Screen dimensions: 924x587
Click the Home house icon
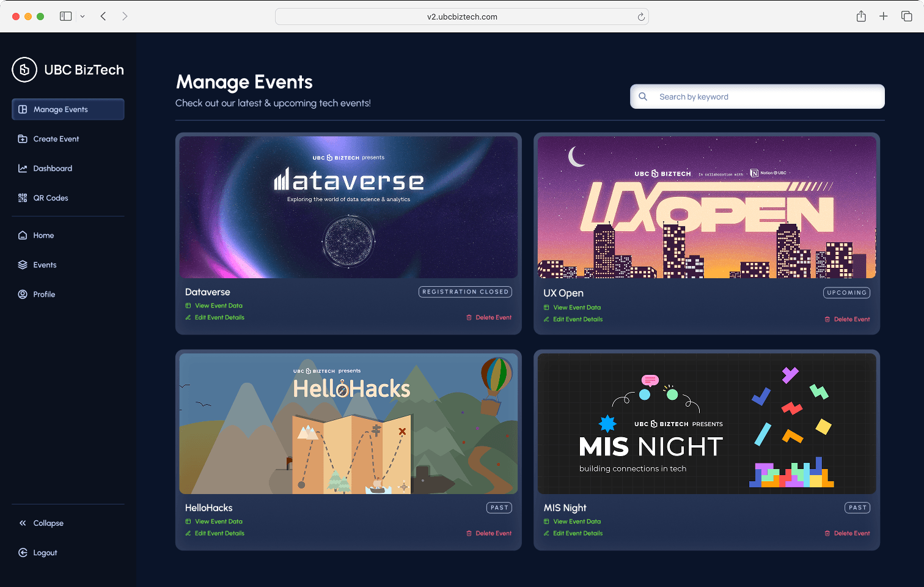click(23, 235)
